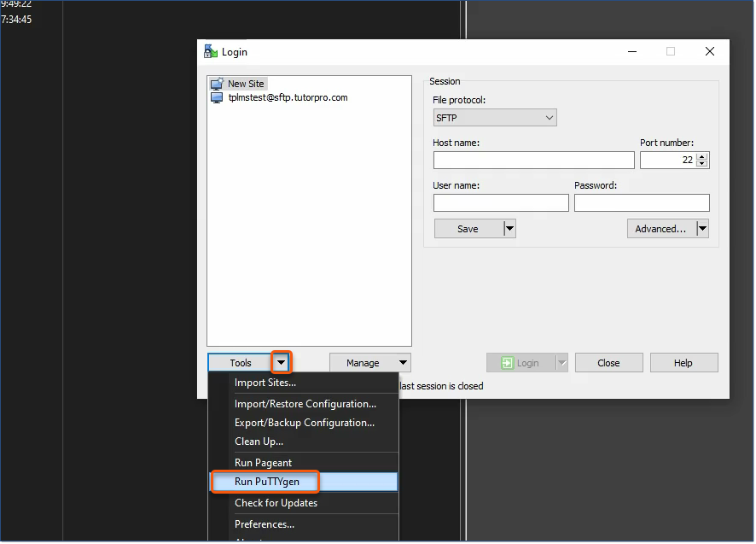The height and width of the screenshot is (544, 756).
Task: Click the New Site computer icon
Action: pyautogui.click(x=218, y=84)
